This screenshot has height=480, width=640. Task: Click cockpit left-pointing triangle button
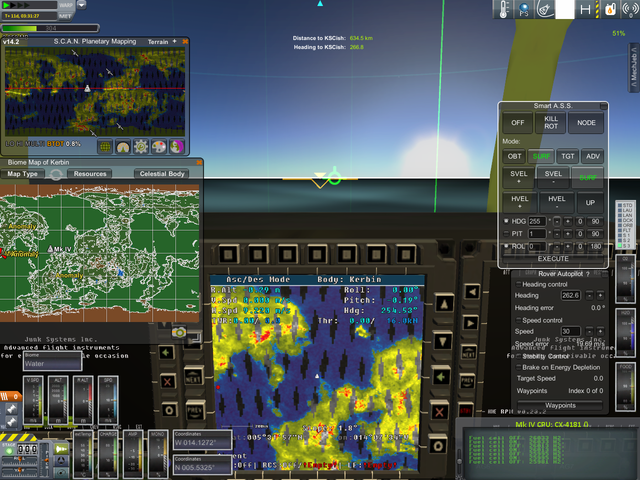tap(472, 291)
